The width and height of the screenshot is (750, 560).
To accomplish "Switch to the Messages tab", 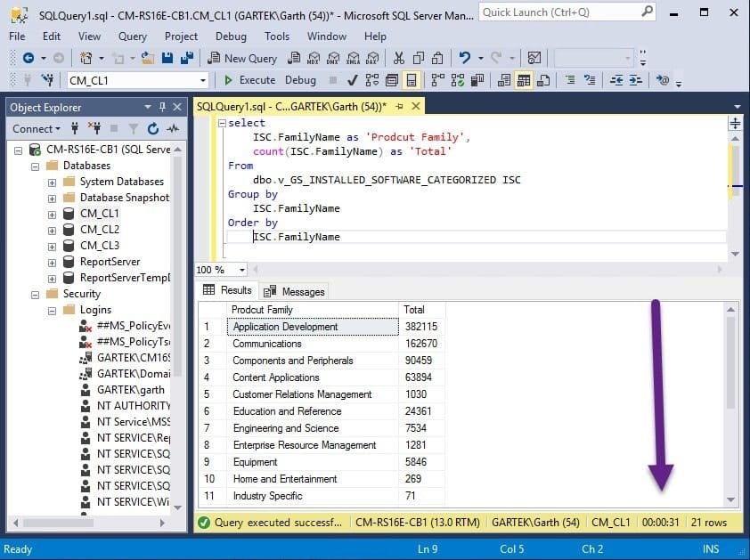I will pyautogui.click(x=294, y=291).
